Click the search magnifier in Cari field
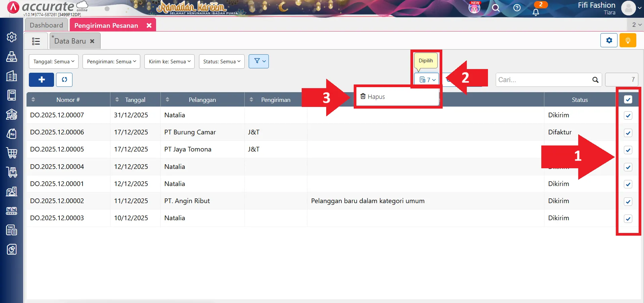 click(595, 80)
